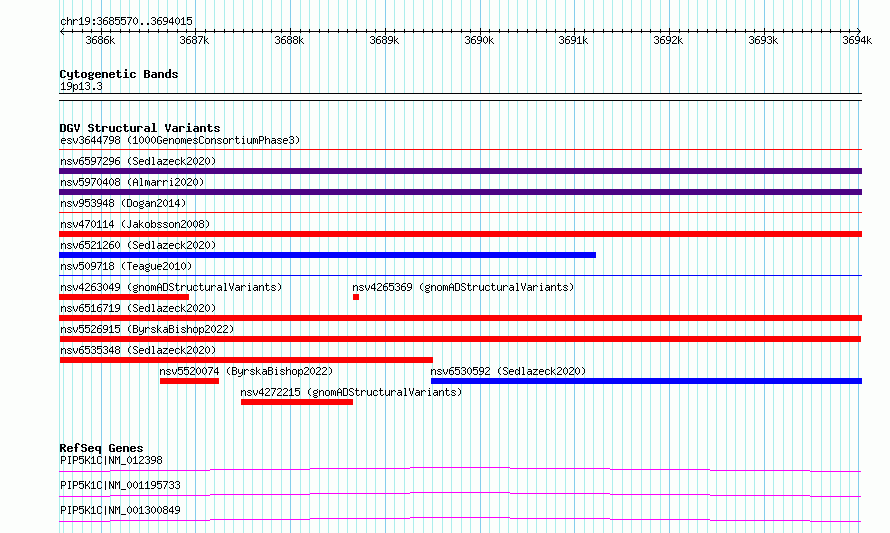Image resolution: width=890 pixels, height=533 pixels.
Task: Click the magenta gene line under NM_012398
Action: pos(460,469)
